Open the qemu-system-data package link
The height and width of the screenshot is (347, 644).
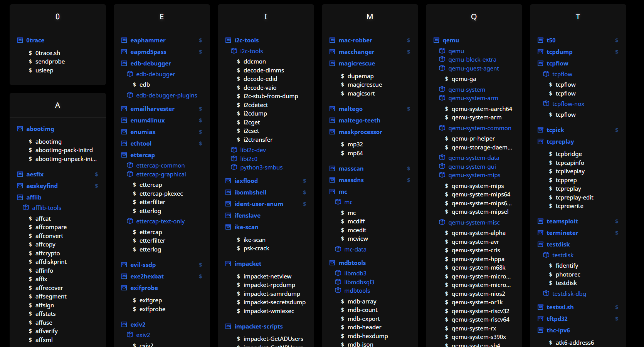tap(474, 158)
